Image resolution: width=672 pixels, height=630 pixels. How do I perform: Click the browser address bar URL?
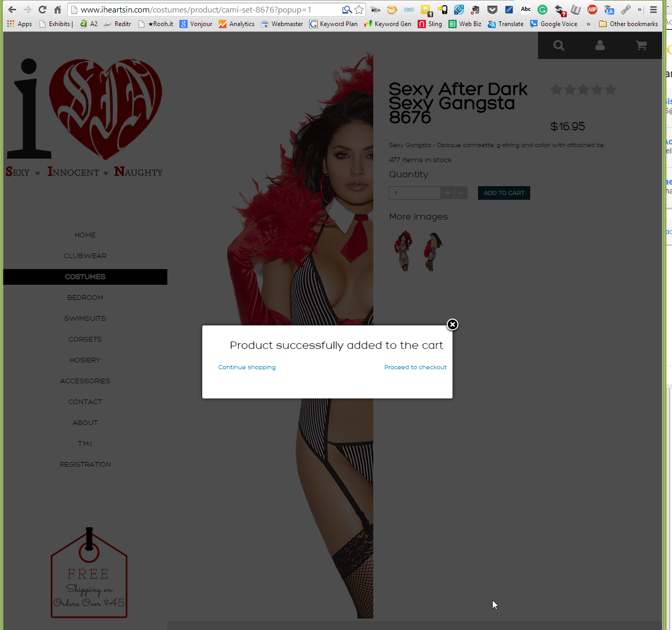[196, 9]
